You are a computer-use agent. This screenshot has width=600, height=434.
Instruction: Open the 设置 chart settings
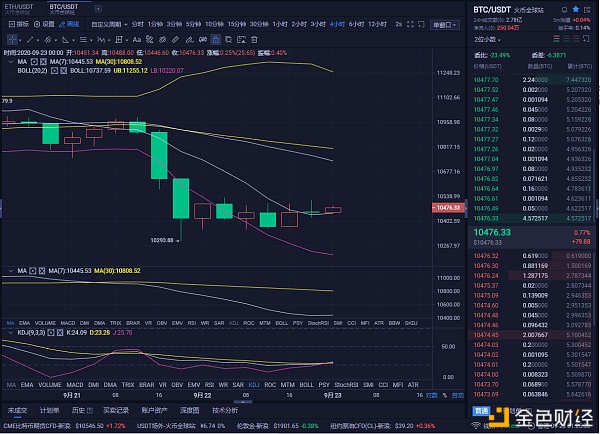44,24
